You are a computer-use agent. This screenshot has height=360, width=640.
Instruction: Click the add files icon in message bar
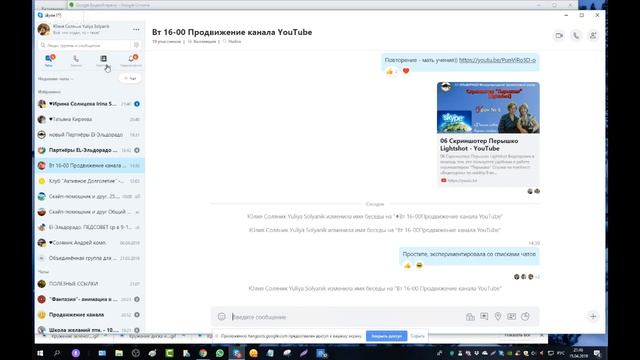click(470, 317)
